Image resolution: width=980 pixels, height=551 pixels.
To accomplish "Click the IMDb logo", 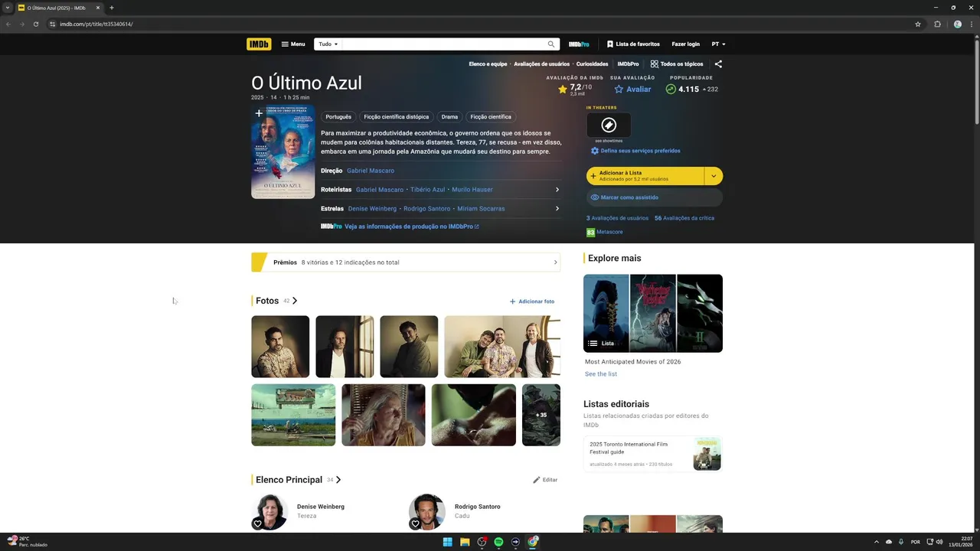I will click(x=259, y=44).
